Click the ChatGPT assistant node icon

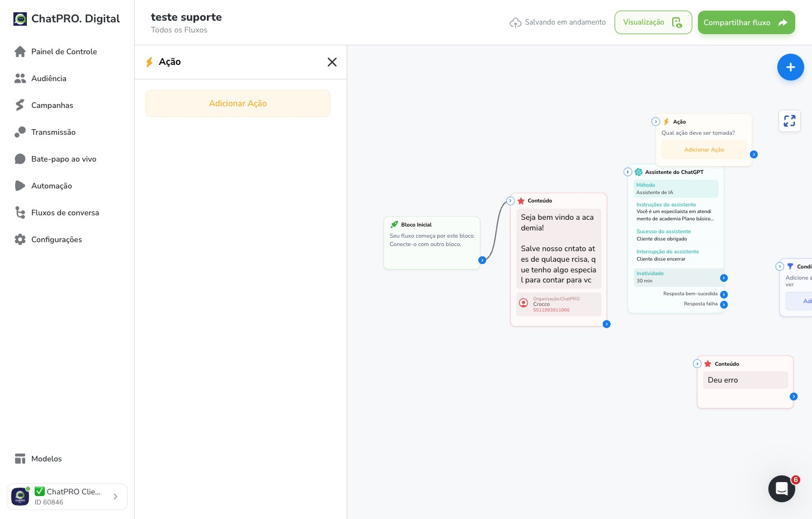(x=638, y=172)
